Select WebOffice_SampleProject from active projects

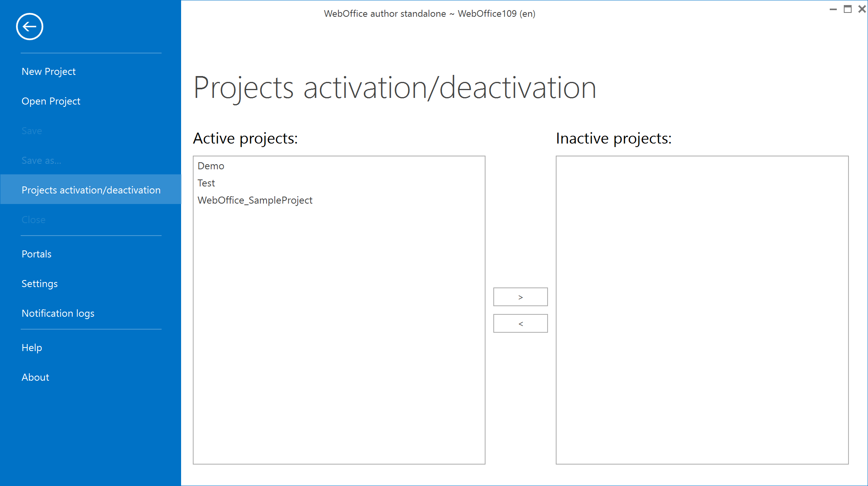255,200
